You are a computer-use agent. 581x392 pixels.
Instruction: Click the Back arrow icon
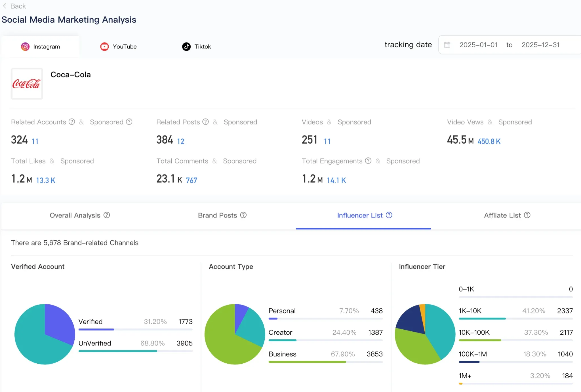pyautogui.click(x=5, y=6)
